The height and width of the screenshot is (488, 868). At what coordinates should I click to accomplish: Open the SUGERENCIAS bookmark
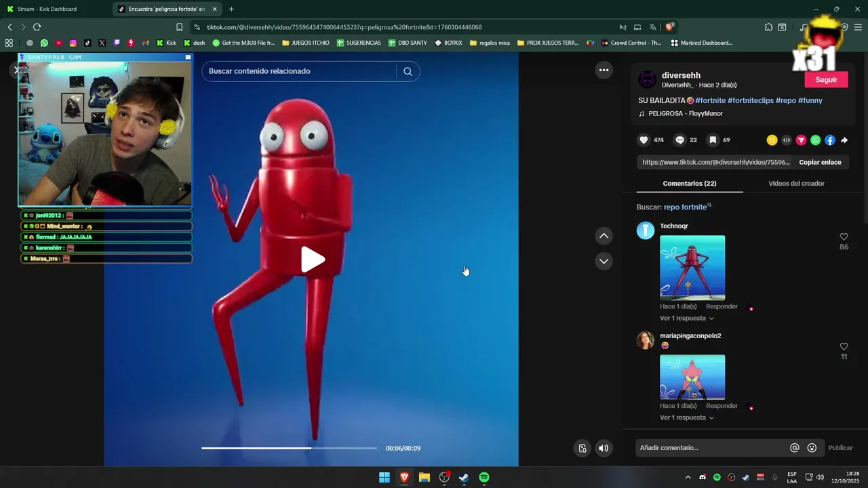pos(359,43)
